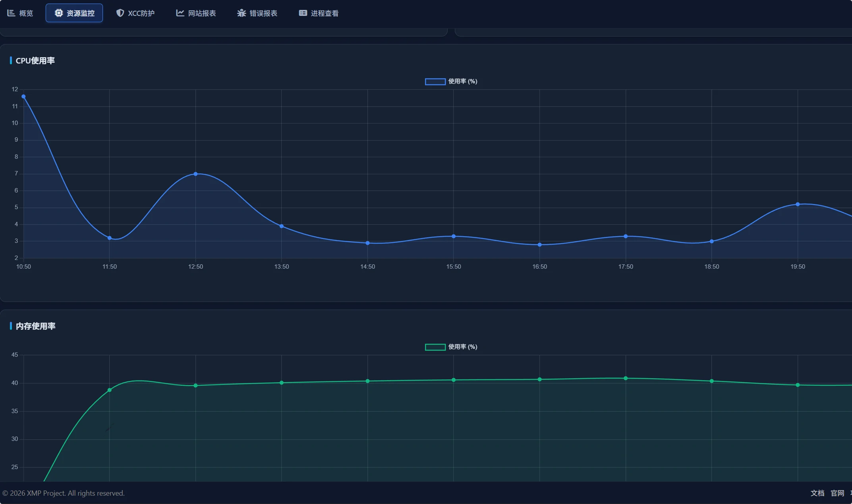Open the 文档 footer link

[817, 493]
